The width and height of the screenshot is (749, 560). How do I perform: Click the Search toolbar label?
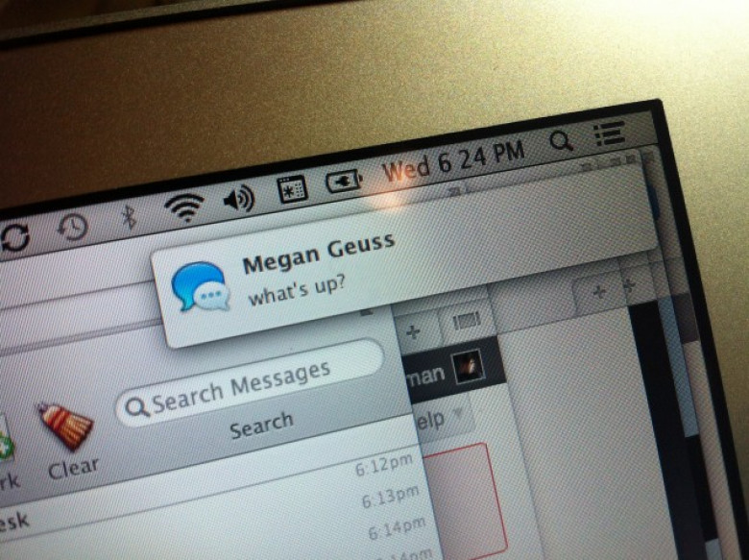tap(261, 425)
